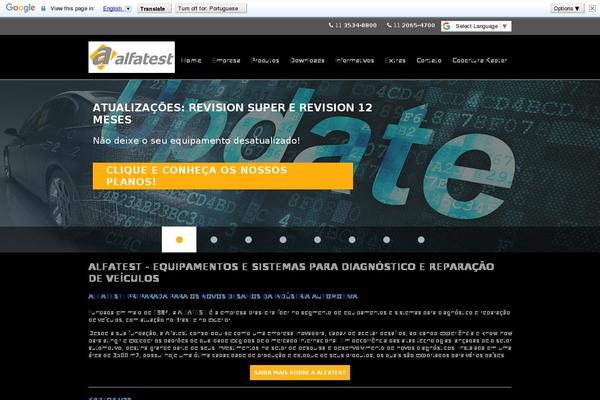Click the lock icon beside the Google logo
The width and height of the screenshot is (600, 400).
coord(43,8)
